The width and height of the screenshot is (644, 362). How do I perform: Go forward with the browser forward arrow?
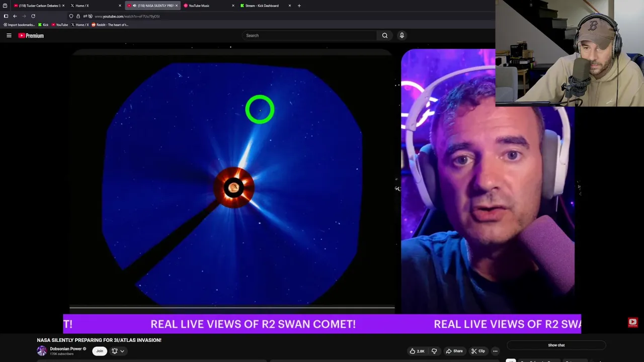click(24, 16)
